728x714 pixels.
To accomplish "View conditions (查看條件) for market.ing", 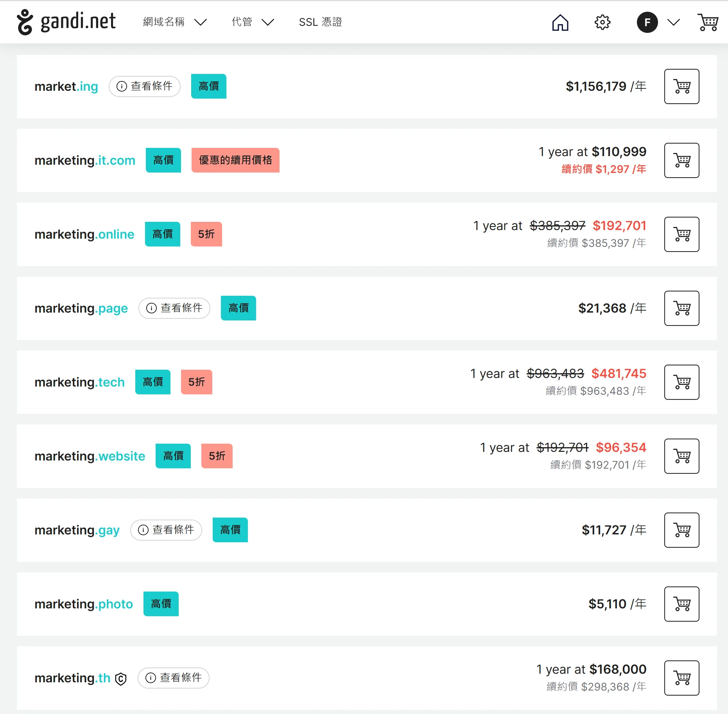I will (145, 86).
